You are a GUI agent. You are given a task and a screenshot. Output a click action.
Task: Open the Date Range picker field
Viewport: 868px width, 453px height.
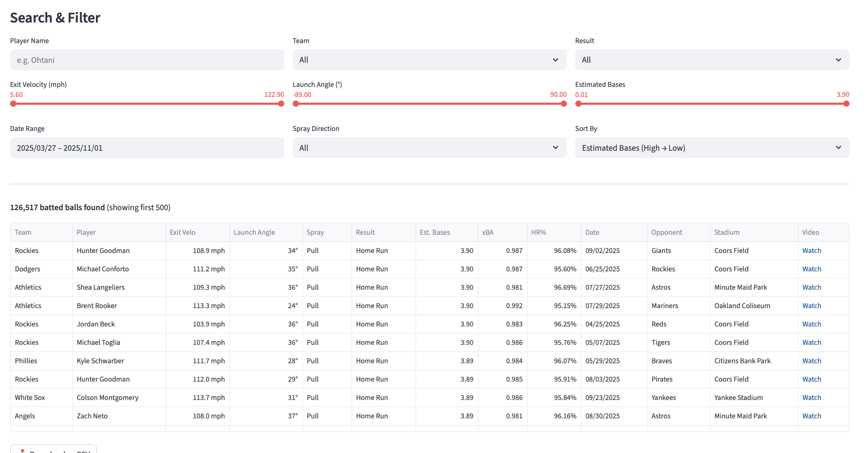point(147,148)
